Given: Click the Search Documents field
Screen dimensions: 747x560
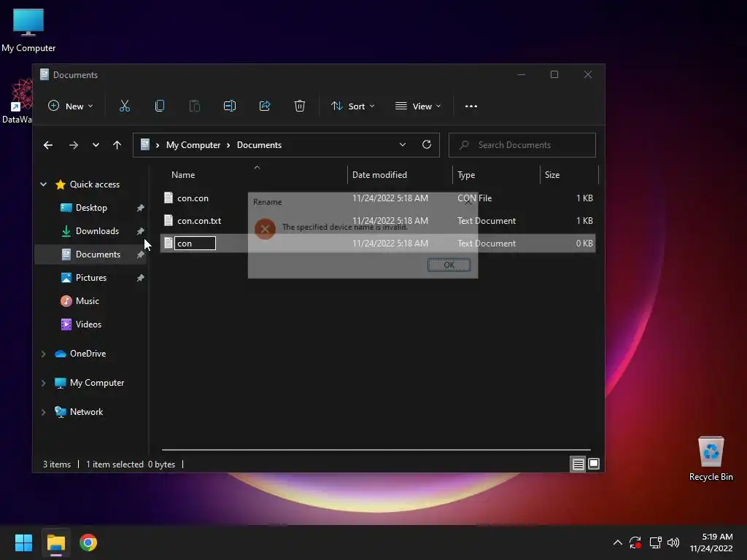Looking at the screenshot, I should (522, 145).
